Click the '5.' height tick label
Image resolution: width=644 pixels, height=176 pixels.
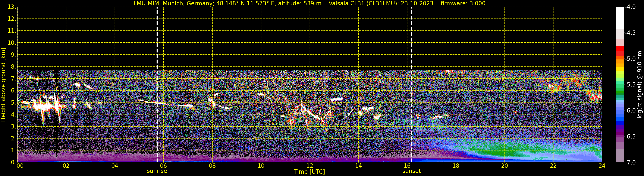pos(13,103)
